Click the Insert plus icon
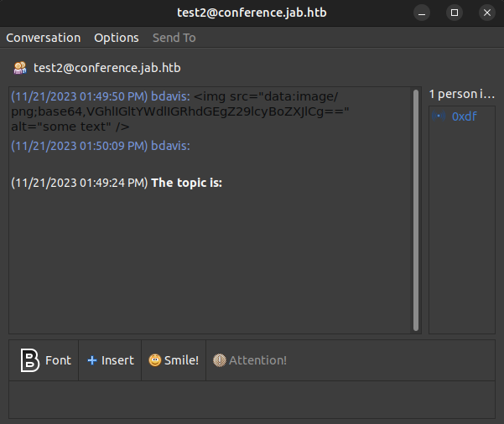Image resolution: width=504 pixels, height=424 pixels. (92, 360)
